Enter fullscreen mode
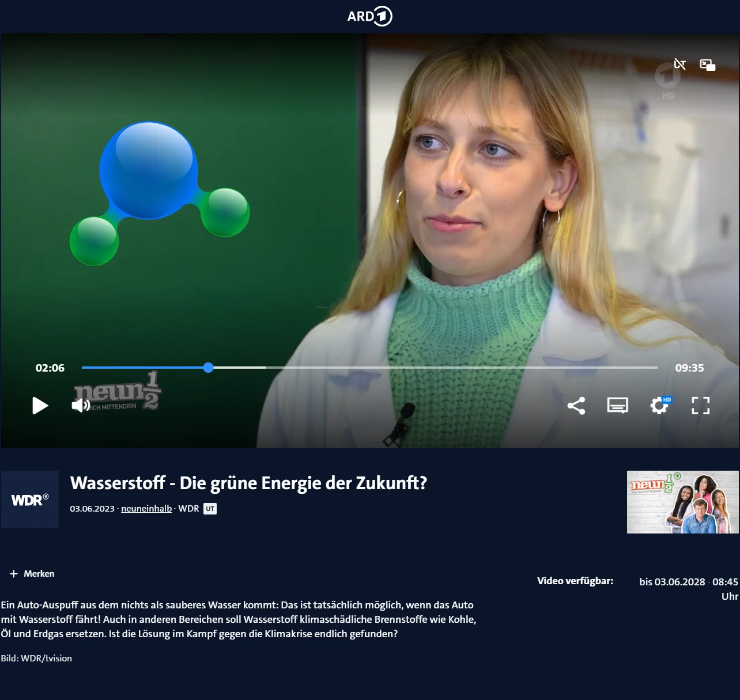 click(700, 406)
